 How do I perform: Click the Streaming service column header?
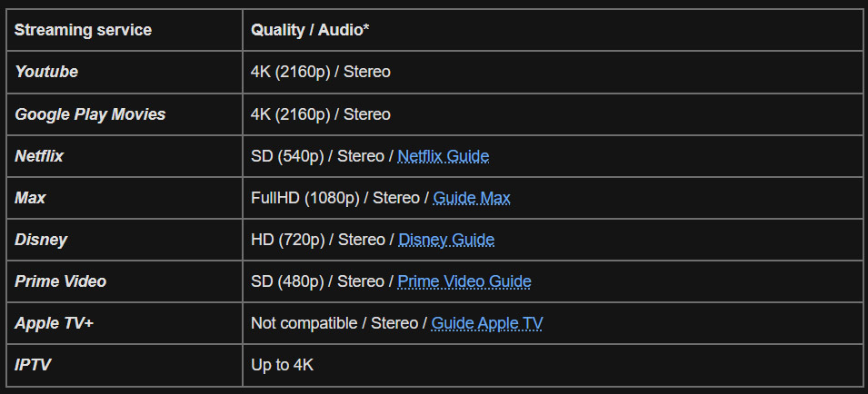point(83,30)
